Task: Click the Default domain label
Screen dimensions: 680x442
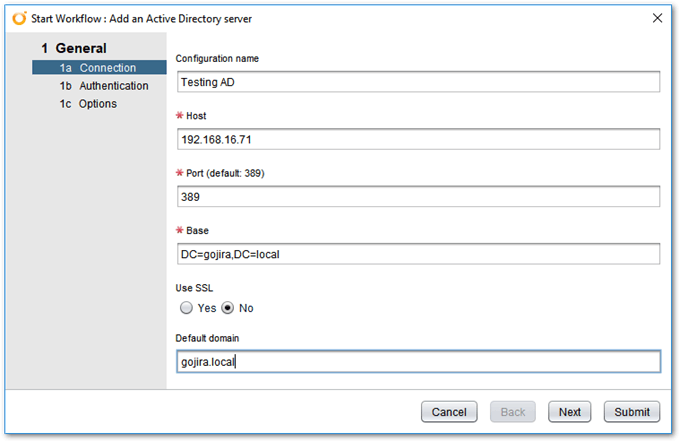Action: pyautogui.click(x=207, y=338)
